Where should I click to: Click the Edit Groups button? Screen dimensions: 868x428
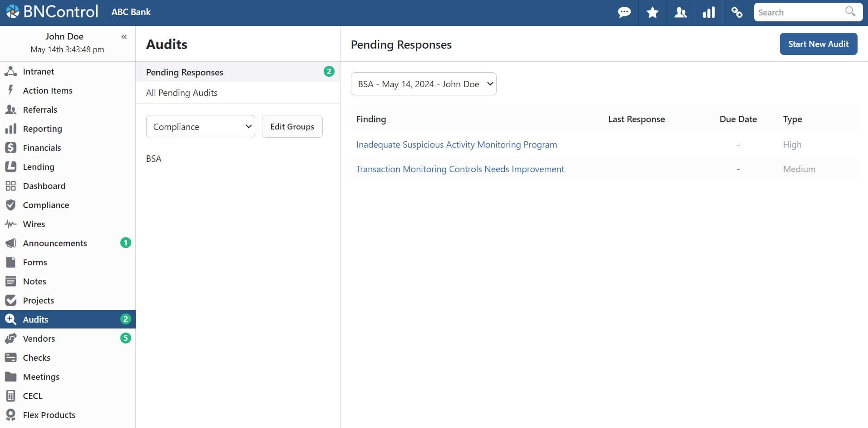click(x=292, y=127)
